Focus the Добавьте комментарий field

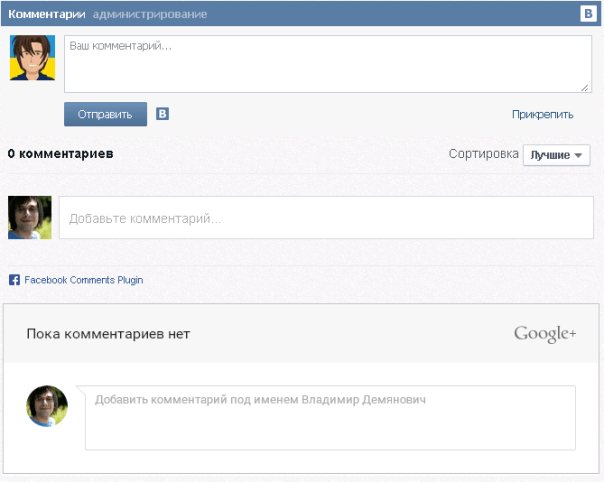pos(326,218)
